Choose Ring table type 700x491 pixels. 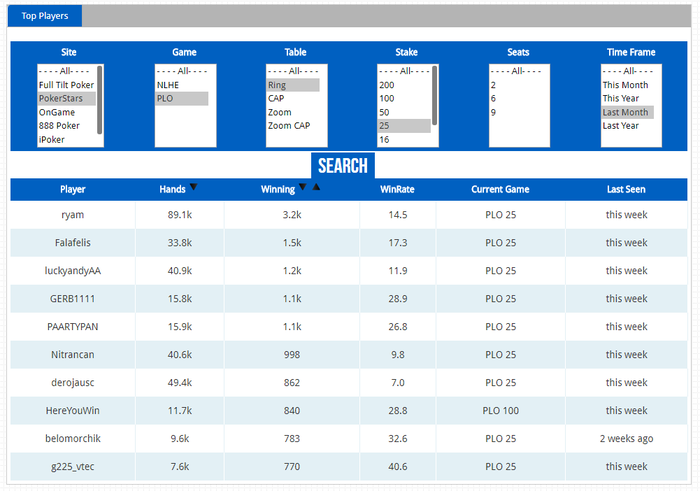[293, 85]
